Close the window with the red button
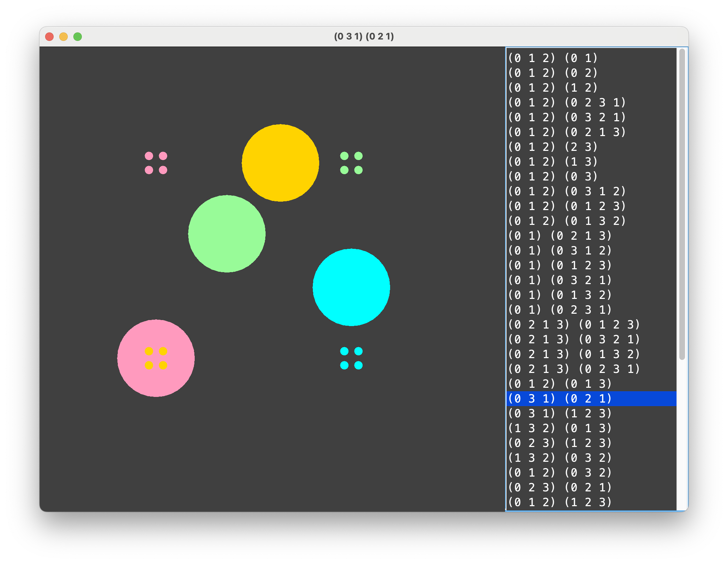 (x=49, y=37)
